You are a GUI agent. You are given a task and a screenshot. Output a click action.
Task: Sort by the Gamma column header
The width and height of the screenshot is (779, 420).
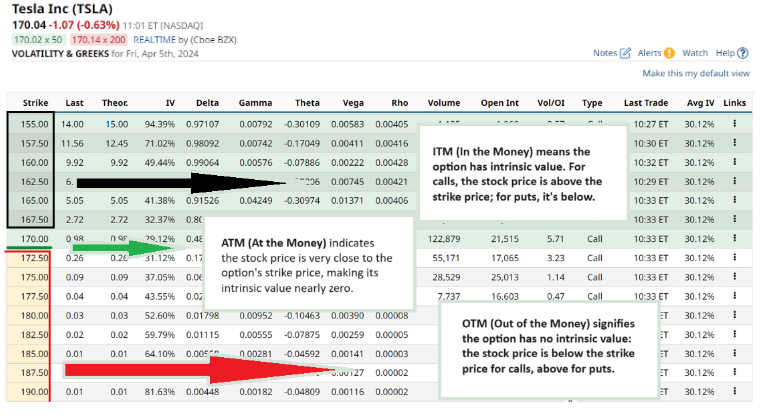pos(255,103)
